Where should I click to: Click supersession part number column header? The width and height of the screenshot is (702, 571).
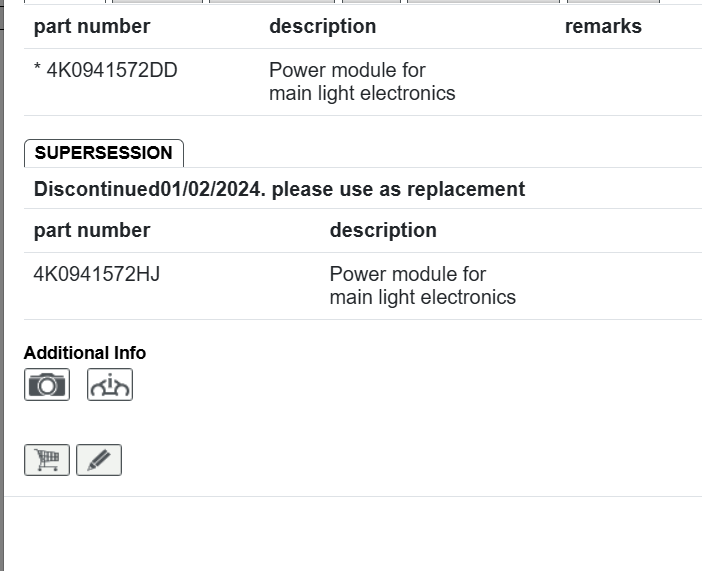92,230
